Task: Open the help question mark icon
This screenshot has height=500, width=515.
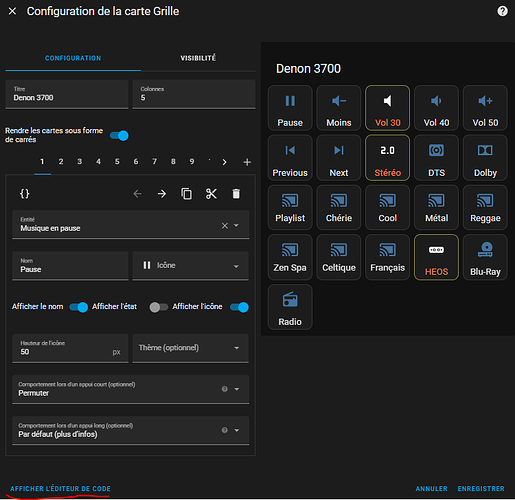Action: [x=502, y=11]
